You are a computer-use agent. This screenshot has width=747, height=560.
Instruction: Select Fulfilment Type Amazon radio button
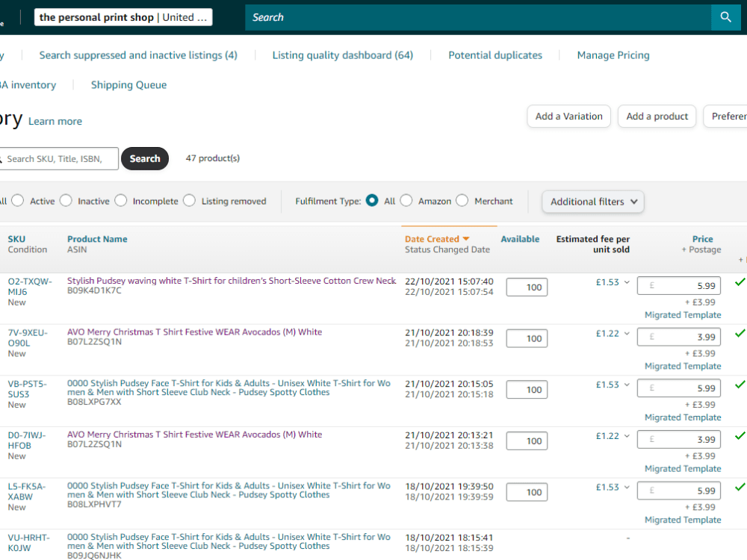click(406, 200)
